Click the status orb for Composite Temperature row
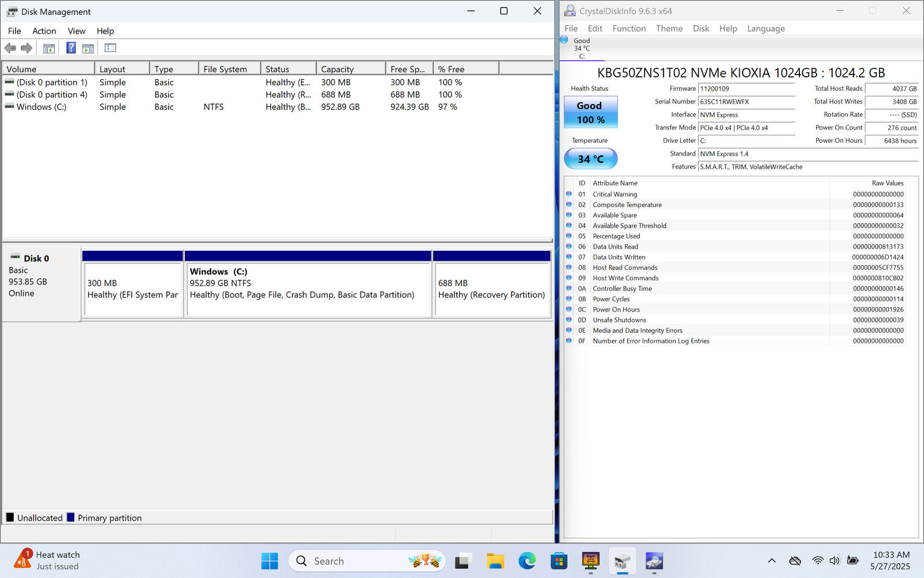 tap(569, 205)
